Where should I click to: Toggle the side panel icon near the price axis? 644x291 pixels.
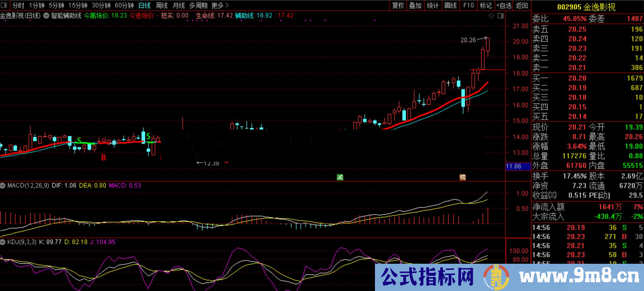pyautogui.click(x=501, y=16)
